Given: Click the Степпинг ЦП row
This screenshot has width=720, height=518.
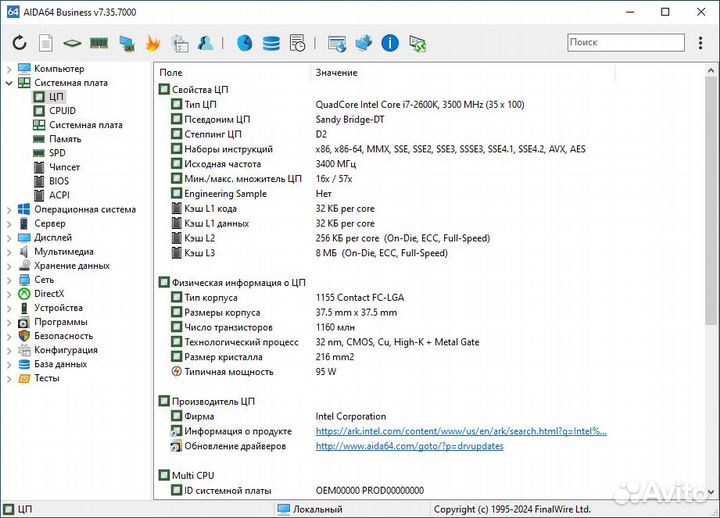Looking at the screenshot, I should (x=249, y=134).
